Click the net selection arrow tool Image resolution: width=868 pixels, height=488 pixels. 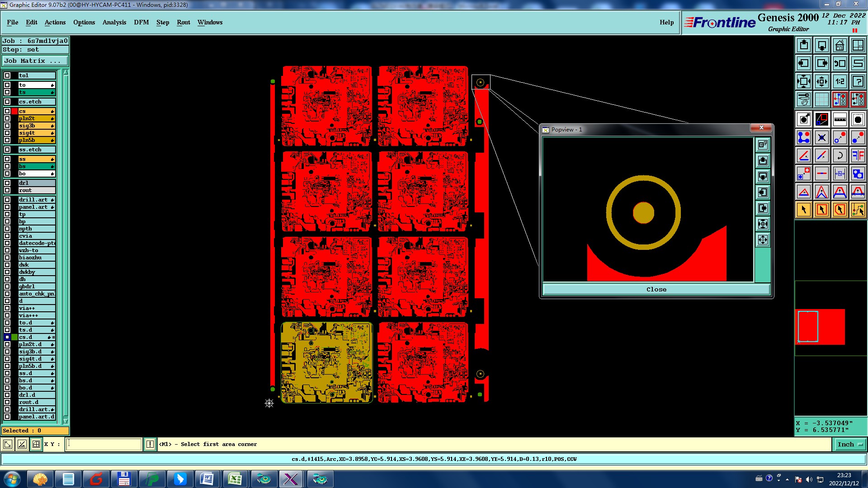[858, 210]
